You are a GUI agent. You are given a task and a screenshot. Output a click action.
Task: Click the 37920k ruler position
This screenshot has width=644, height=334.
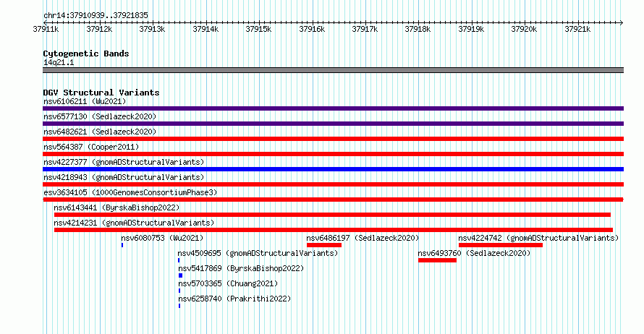524,29
